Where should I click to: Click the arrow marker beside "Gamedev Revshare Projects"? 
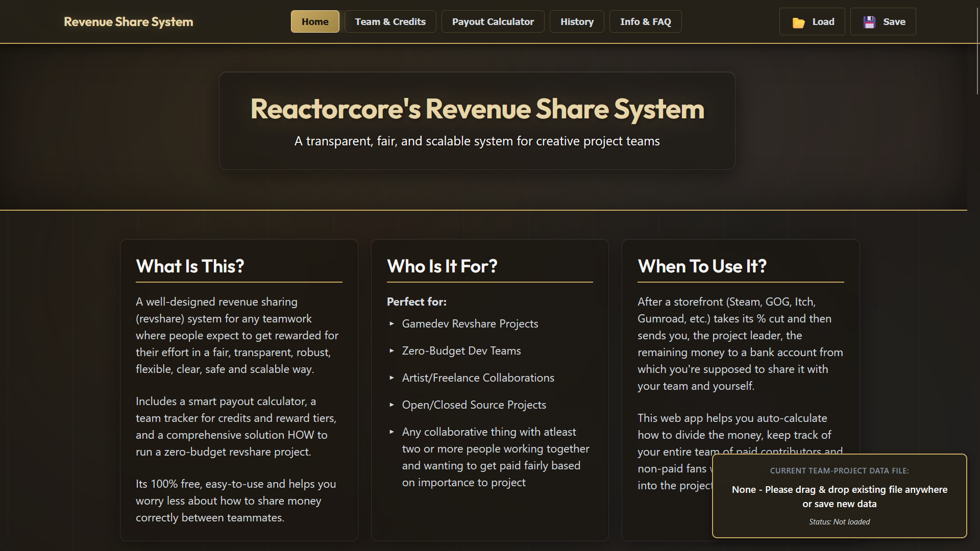(392, 324)
